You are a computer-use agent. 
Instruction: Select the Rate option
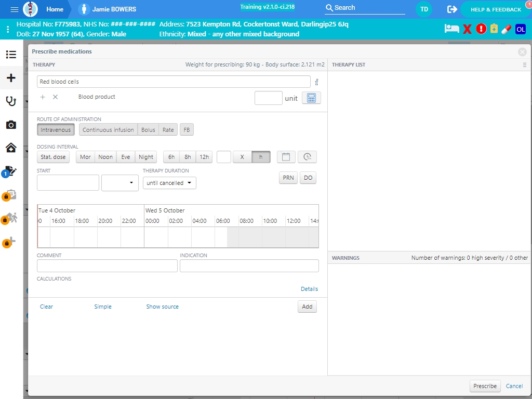[168, 129]
